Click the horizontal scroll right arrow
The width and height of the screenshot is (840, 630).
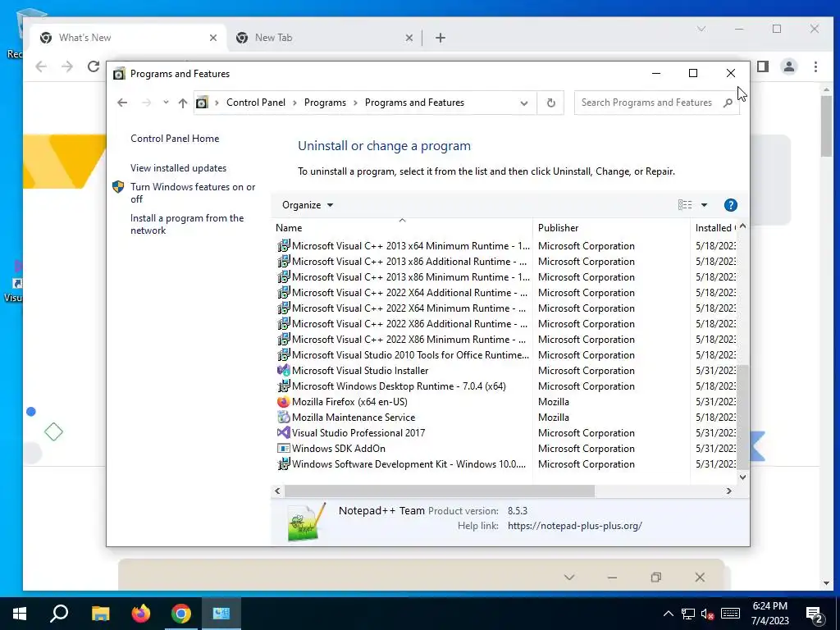point(728,491)
